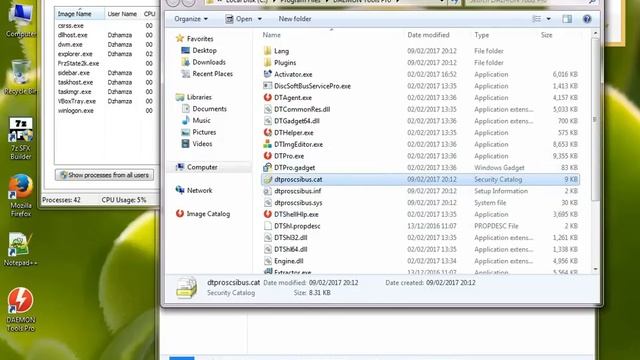Select the dtproscsibus.cat file row

[420, 179]
